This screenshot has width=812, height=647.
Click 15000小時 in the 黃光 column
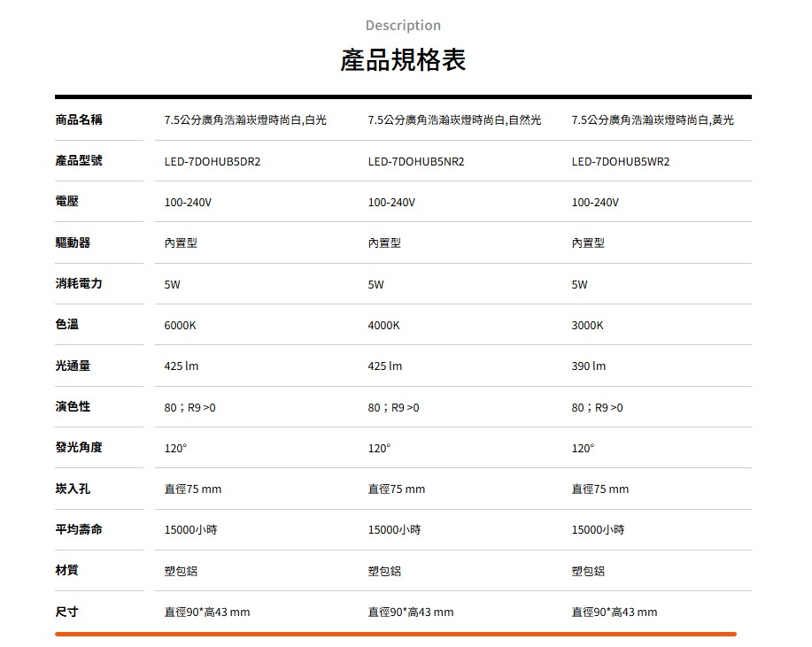pyautogui.click(x=598, y=530)
